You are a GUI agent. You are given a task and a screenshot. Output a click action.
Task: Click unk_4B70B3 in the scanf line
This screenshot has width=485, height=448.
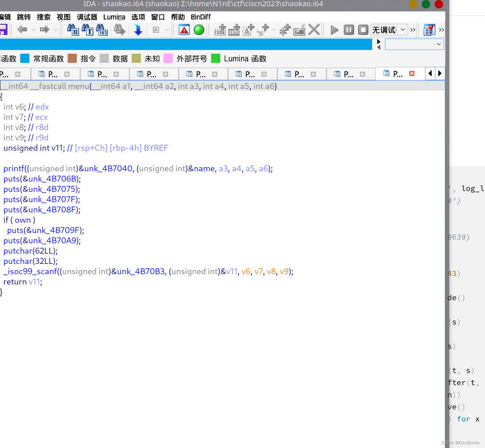coord(141,271)
